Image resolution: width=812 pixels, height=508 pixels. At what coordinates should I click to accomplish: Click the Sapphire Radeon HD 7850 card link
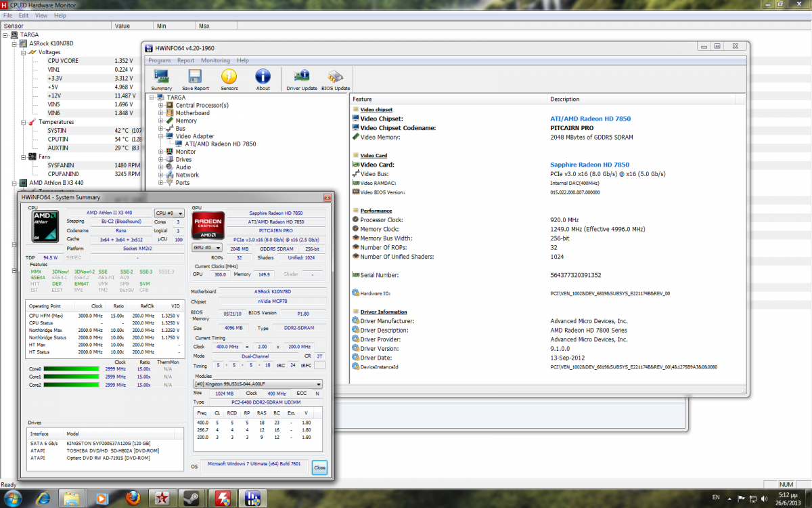589,165
